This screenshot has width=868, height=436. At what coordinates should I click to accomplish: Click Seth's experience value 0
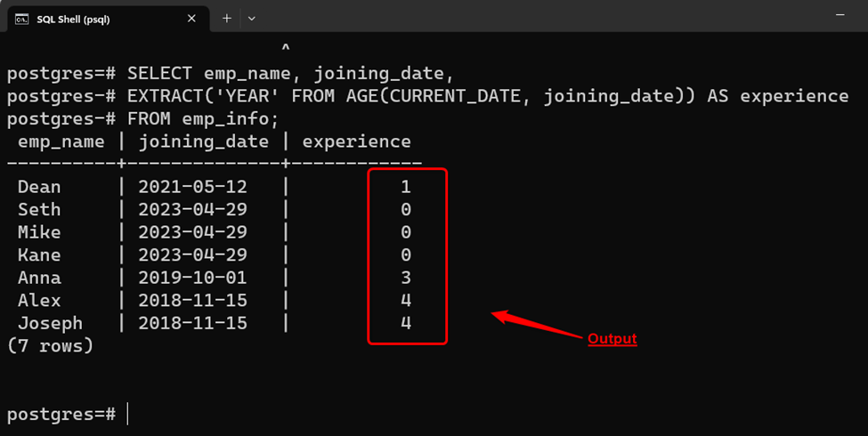click(406, 210)
